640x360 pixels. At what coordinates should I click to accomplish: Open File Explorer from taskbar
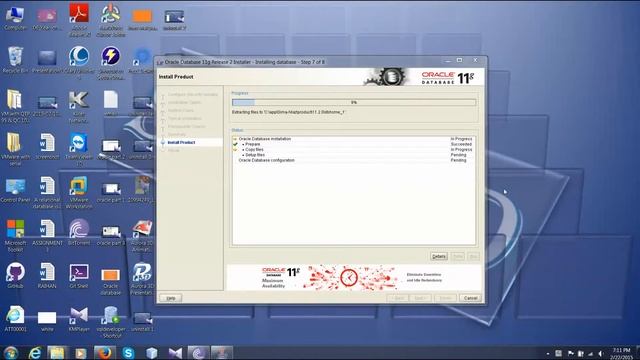(57, 353)
